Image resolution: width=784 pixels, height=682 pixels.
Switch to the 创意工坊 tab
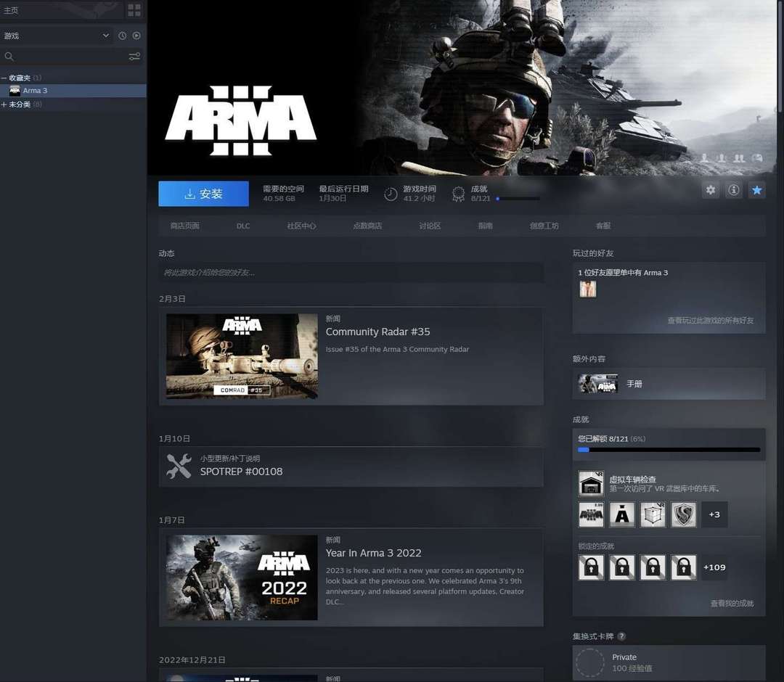(544, 226)
